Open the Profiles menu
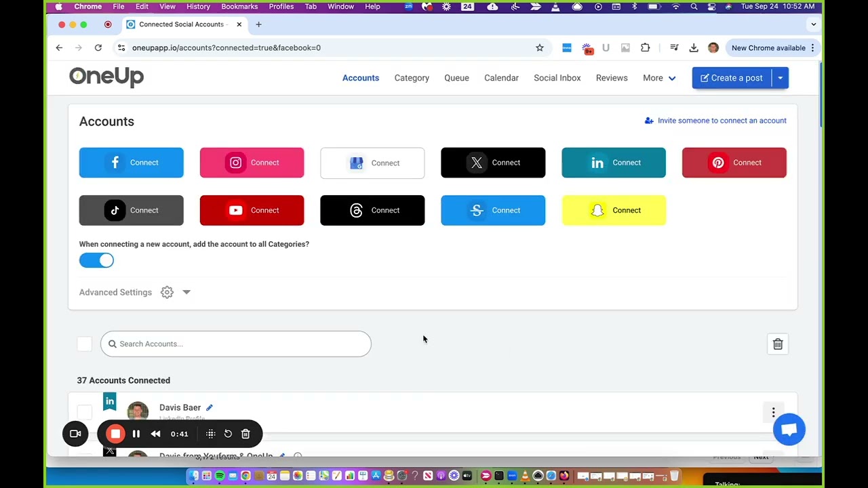868x488 pixels. click(x=281, y=6)
